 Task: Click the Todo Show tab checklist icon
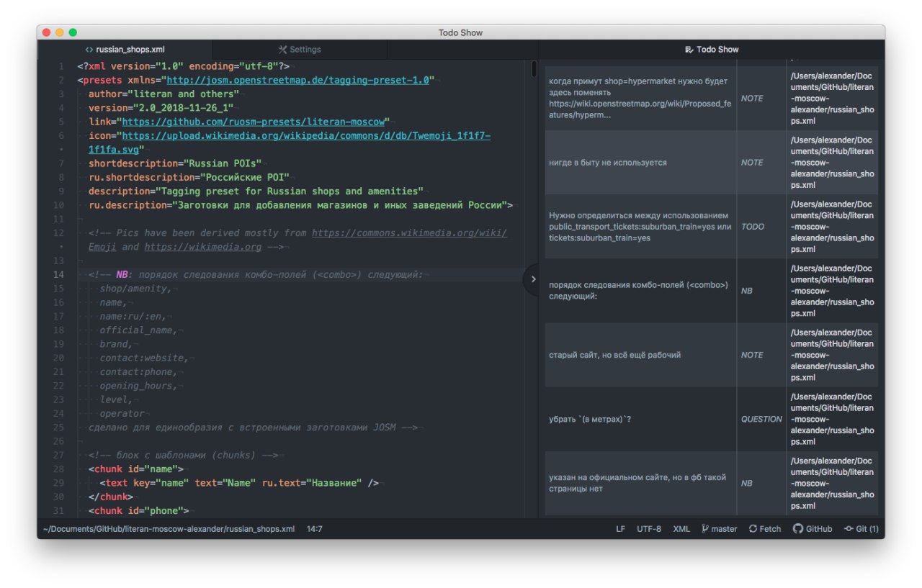pos(689,50)
